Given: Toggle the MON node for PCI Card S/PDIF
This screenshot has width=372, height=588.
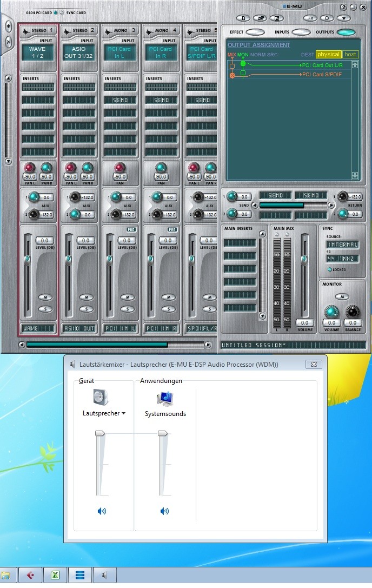Looking at the screenshot, I should 243,72.
